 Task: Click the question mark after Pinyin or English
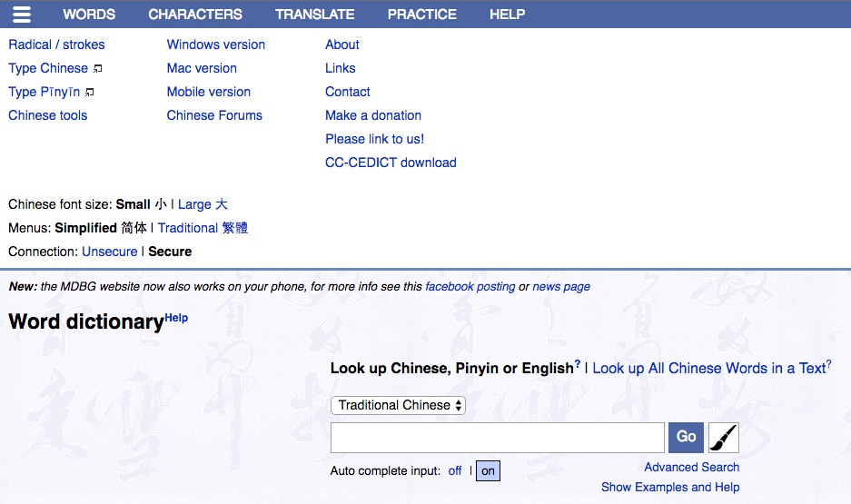pyautogui.click(x=578, y=364)
